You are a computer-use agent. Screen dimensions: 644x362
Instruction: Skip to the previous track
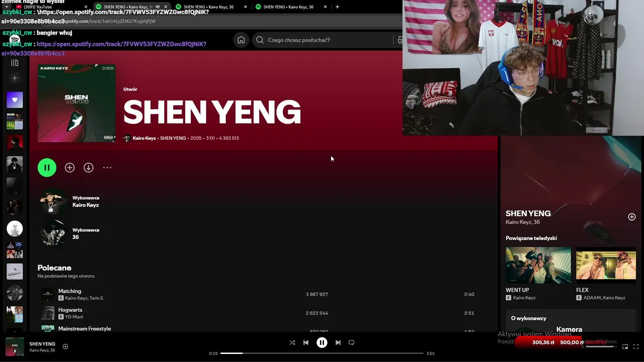coord(305,342)
